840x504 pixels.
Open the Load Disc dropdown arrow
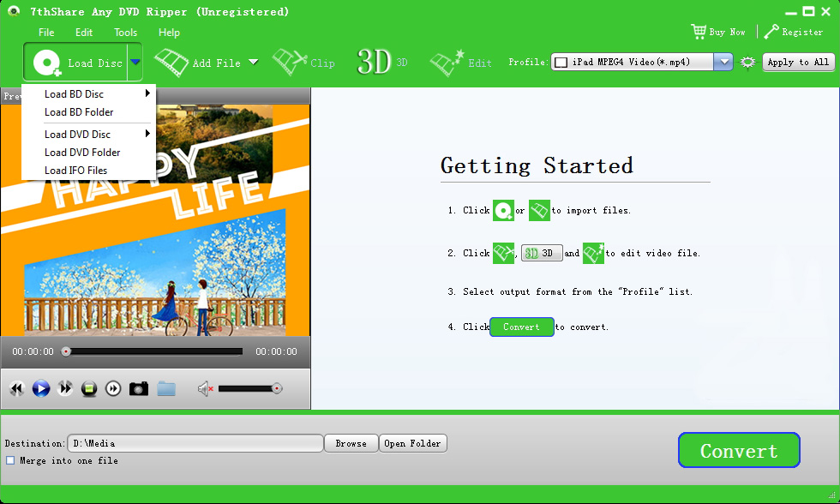pos(135,62)
